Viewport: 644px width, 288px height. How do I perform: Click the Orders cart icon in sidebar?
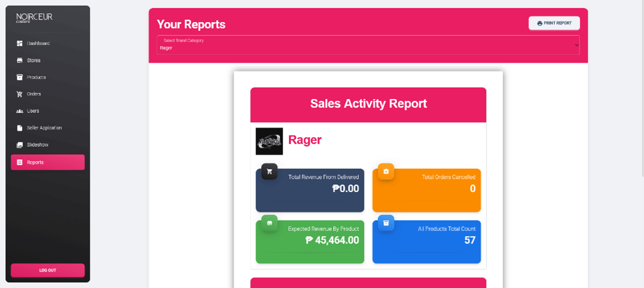(x=20, y=94)
